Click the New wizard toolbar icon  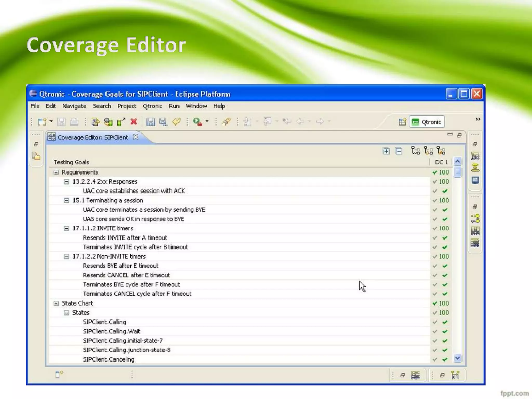(42, 122)
